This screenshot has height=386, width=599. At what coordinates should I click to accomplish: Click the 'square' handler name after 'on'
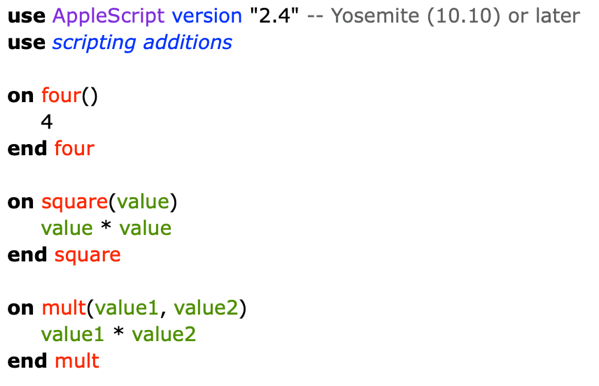tap(75, 202)
